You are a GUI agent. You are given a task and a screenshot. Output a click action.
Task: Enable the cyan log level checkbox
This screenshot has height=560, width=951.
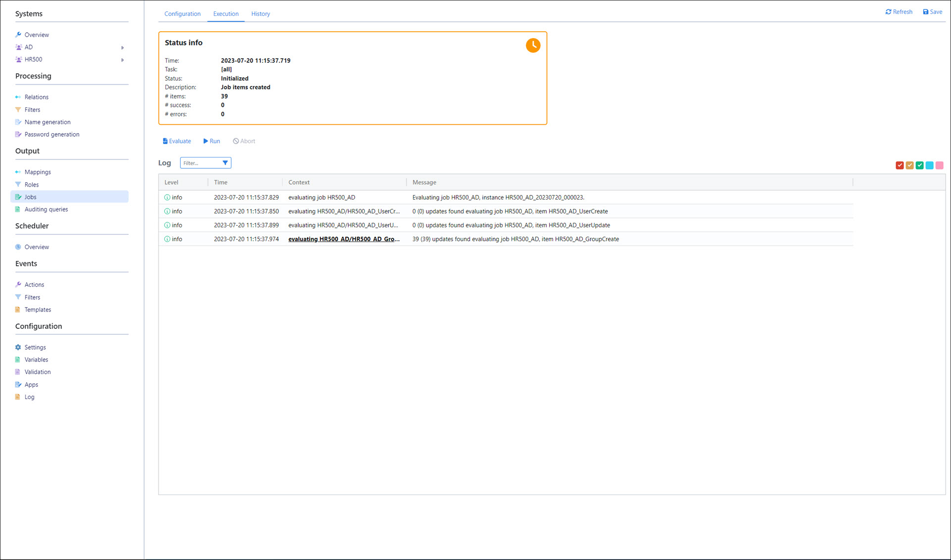929,165
